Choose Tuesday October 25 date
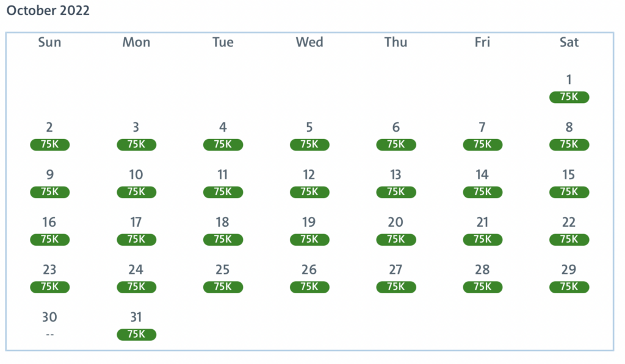 223,278
